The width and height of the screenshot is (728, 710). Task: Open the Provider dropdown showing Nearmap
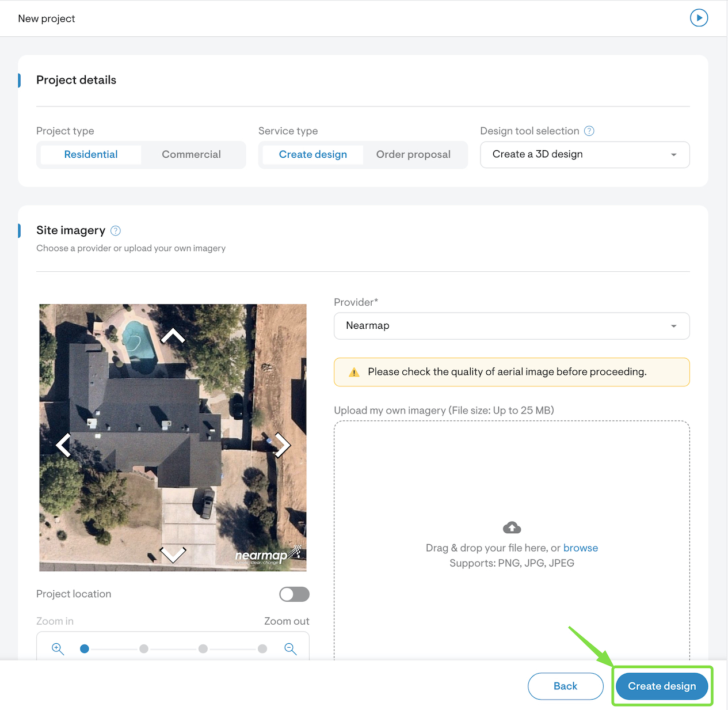click(x=511, y=326)
